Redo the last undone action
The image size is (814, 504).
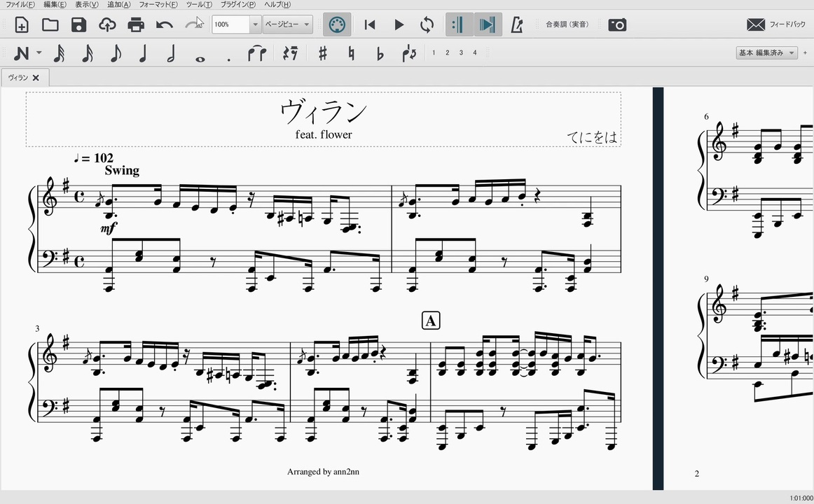click(193, 24)
